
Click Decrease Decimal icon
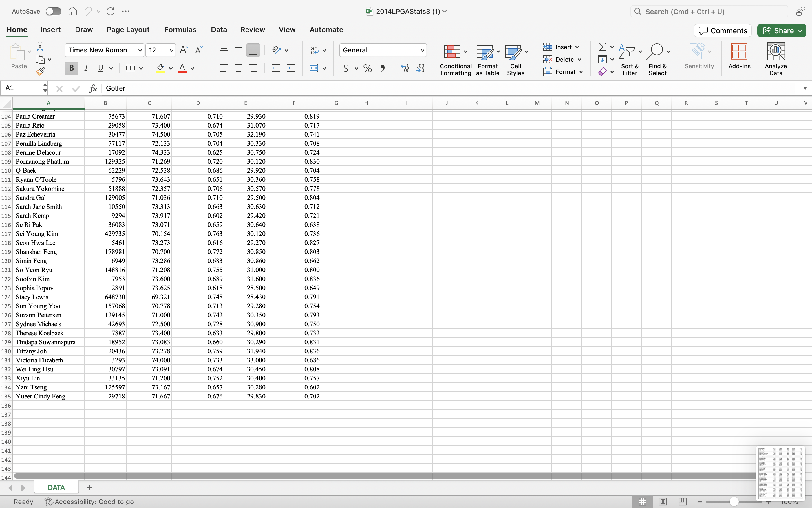[x=420, y=68]
